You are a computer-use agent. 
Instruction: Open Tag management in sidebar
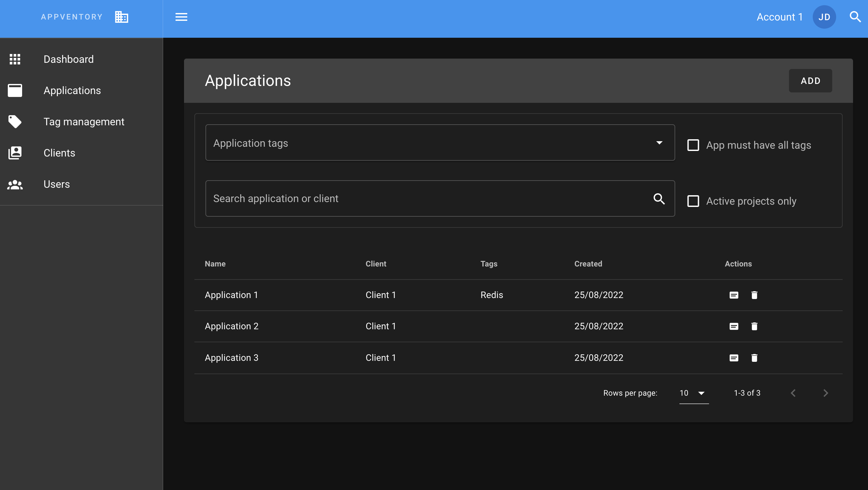click(x=84, y=122)
